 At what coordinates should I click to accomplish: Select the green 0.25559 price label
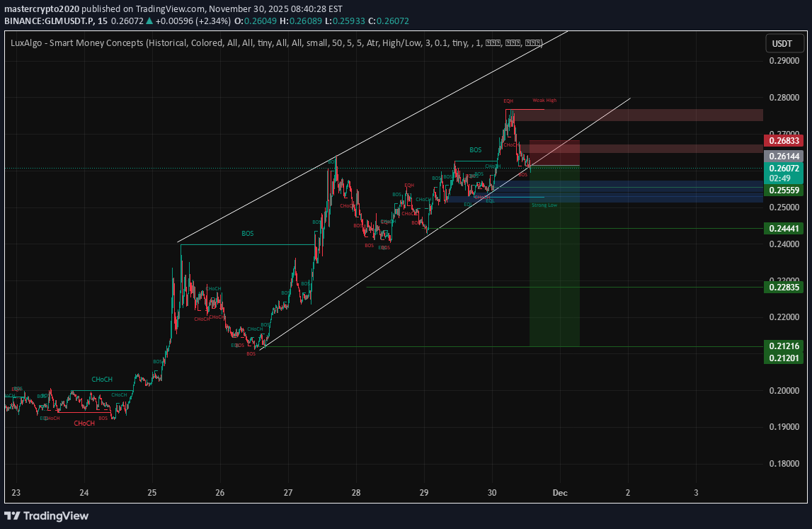(x=783, y=190)
